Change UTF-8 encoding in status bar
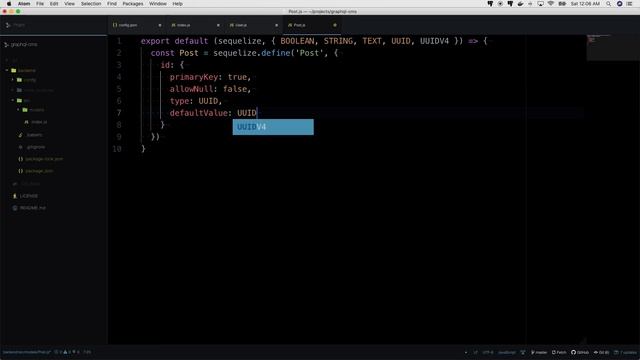 pyautogui.click(x=488, y=352)
